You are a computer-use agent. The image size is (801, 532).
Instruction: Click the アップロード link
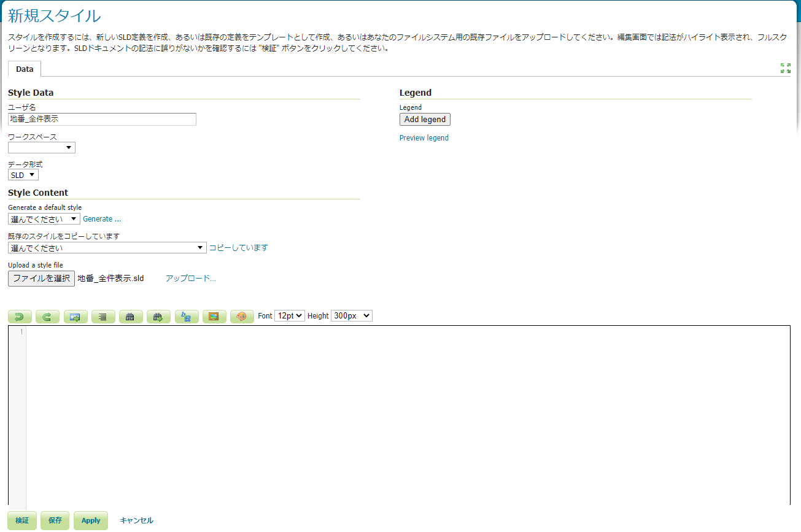point(190,279)
